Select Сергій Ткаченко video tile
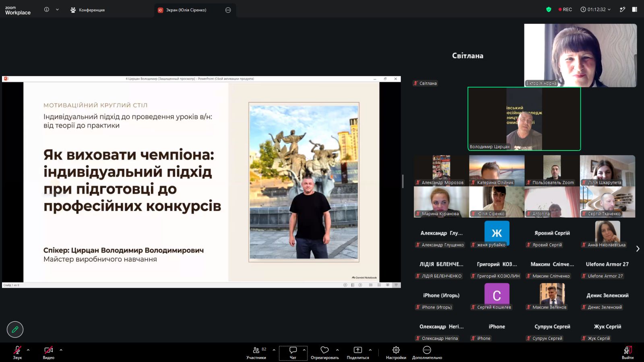This screenshot has height=362, width=644. (x=607, y=202)
